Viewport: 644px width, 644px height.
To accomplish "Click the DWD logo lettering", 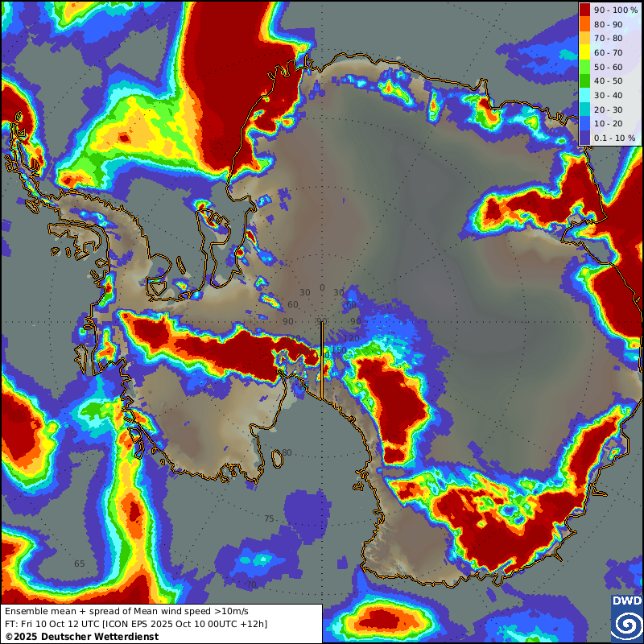I will [626, 601].
